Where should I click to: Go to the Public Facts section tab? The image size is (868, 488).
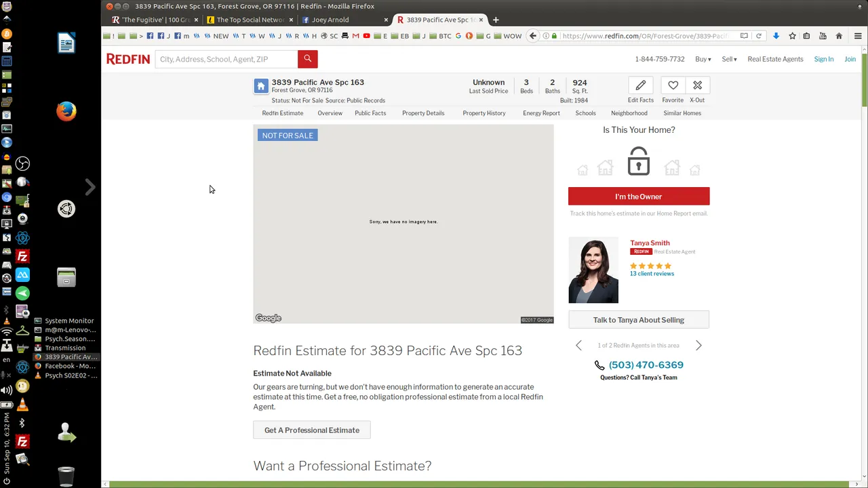point(370,113)
